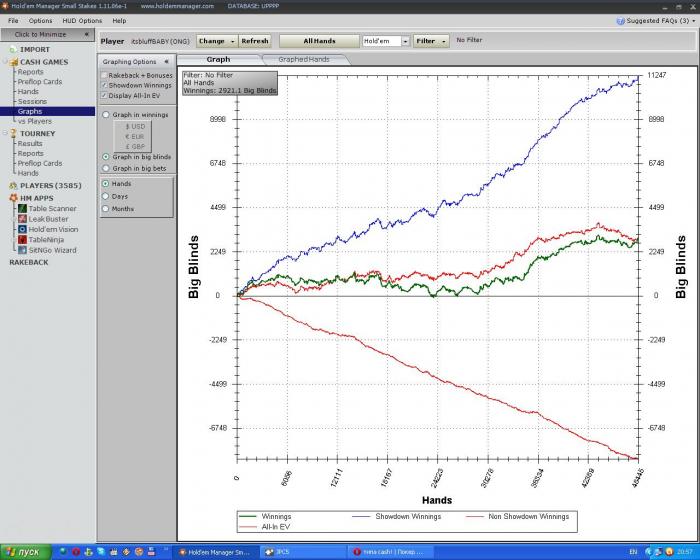700x560 pixels.
Task: Select Graph in big bets radio button
Action: tap(106, 168)
